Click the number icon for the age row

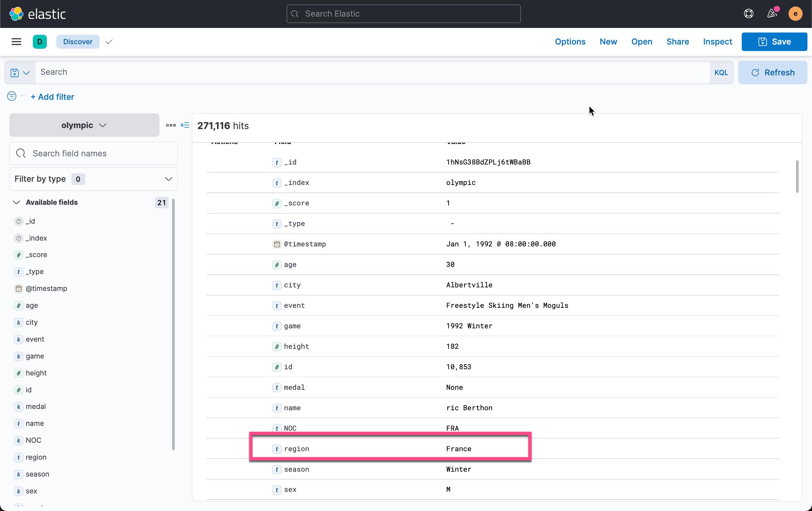click(277, 265)
